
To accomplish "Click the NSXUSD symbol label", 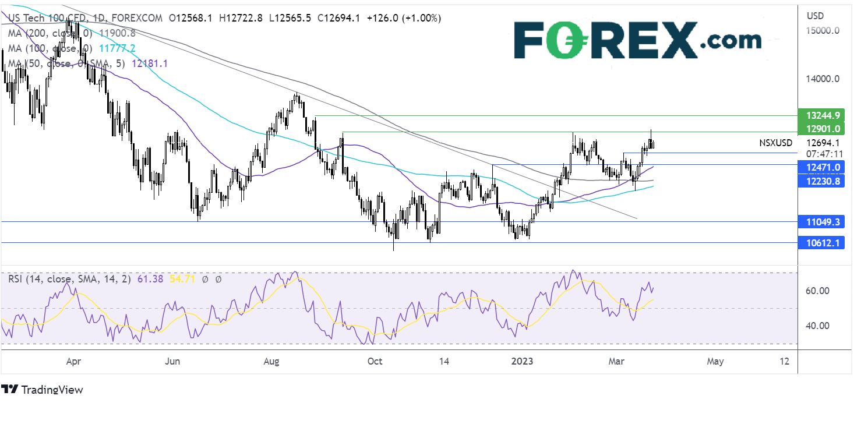I will pyautogui.click(x=775, y=143).
